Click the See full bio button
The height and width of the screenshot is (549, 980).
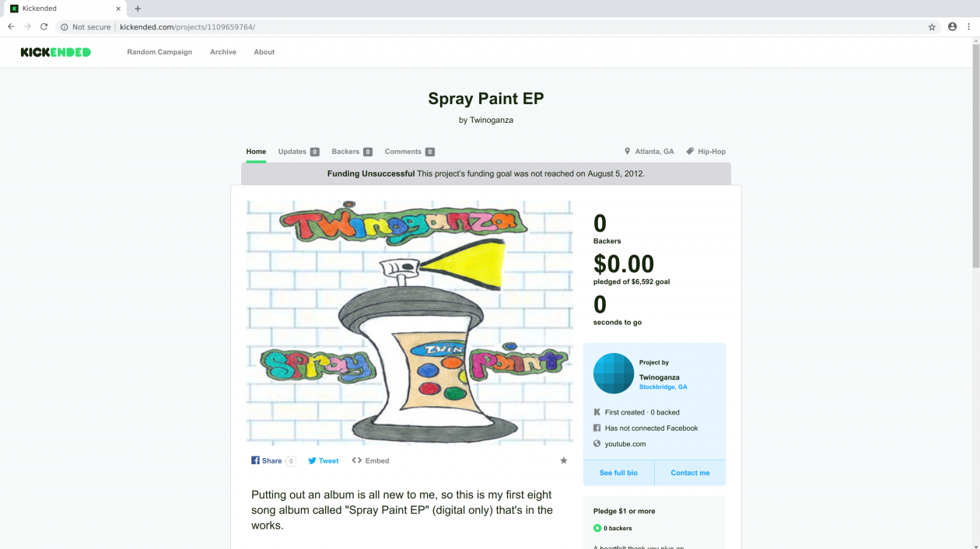(x=618, y=473)
